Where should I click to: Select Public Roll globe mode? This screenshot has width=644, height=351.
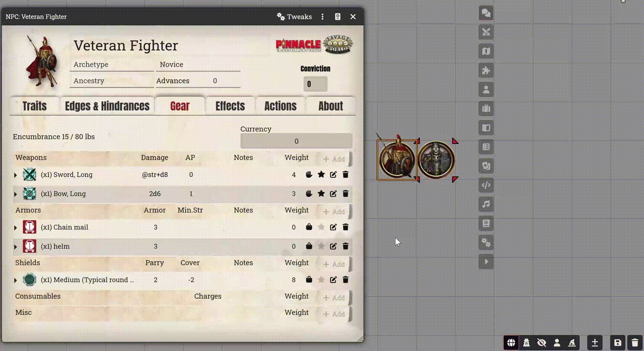point(511,343)
